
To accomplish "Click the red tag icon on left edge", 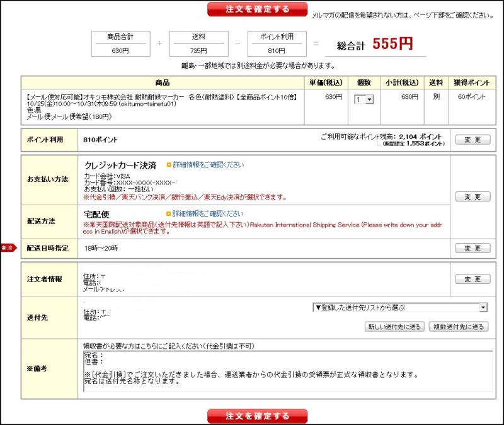I will pyautogui.click(x=8, y=248).
